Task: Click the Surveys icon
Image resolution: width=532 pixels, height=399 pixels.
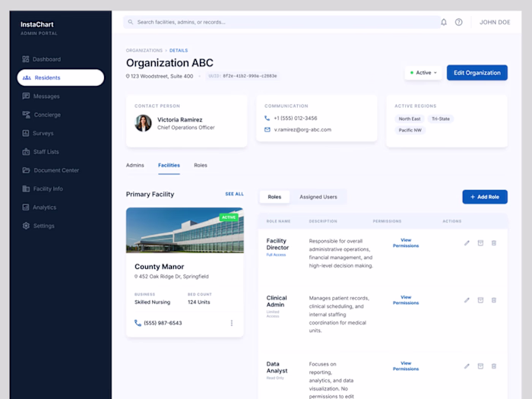Action: coord(26,133)
